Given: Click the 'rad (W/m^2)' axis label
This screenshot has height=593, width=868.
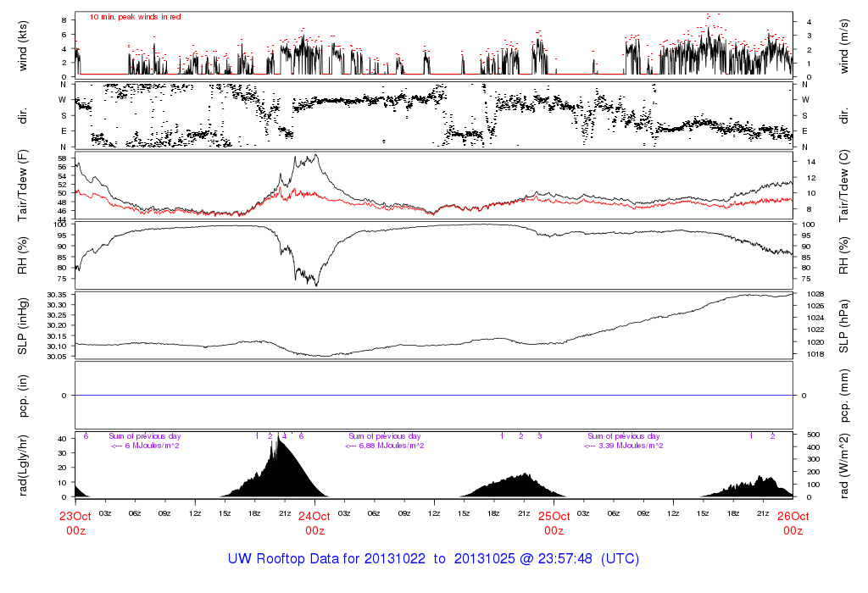Looking at the screenshot, I should coord(845,465).
